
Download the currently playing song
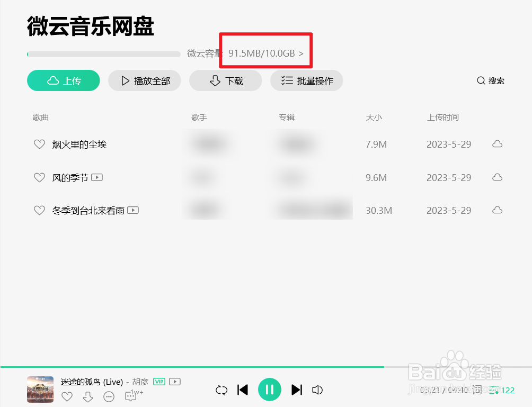coord(88,396)
